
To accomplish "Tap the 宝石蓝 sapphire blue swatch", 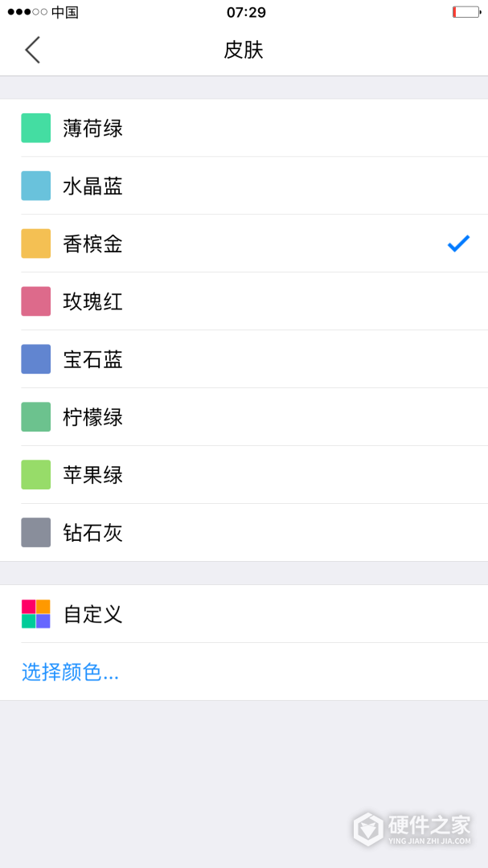I will click(x=35, y=358).
